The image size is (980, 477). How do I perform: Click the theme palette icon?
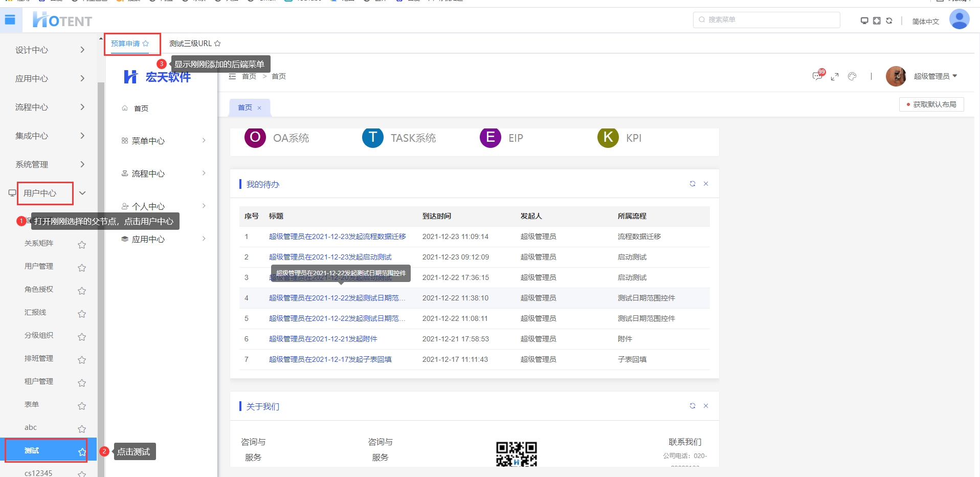pyautogui.click(x=852, y=76)
